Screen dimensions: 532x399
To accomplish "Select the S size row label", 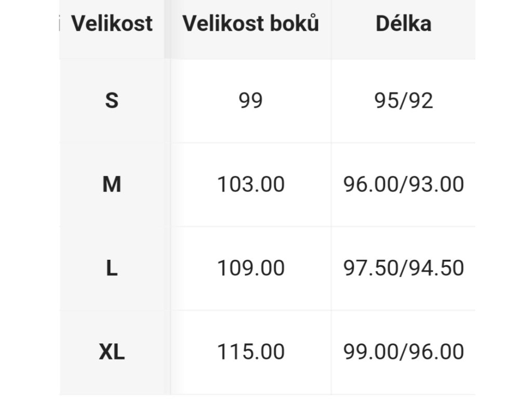I will (x=112, y=100).
